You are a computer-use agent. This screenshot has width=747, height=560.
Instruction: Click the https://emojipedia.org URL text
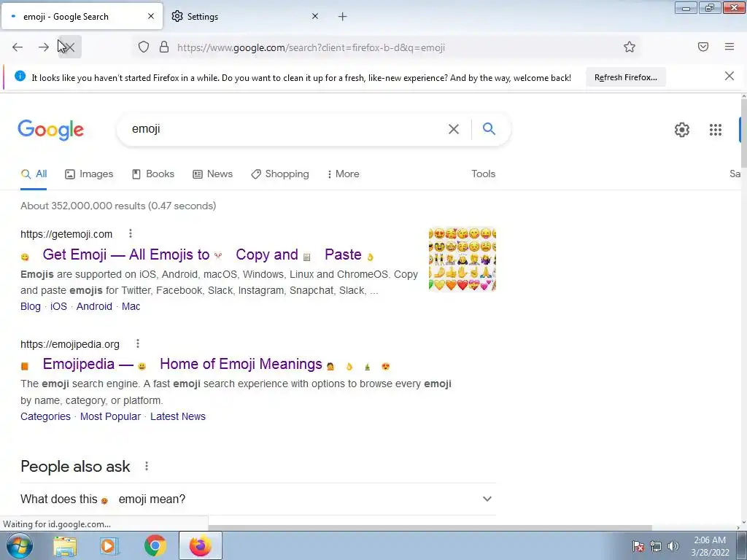coord(70,344)
